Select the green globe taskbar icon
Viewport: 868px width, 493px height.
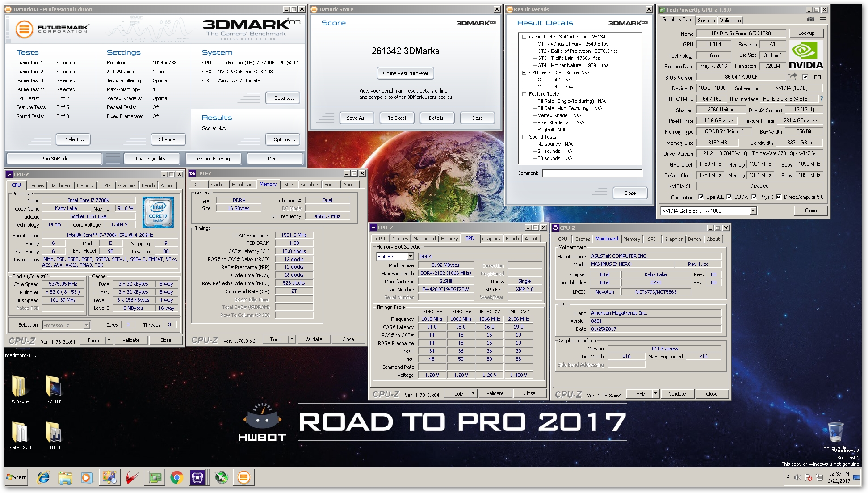(222, 478)
